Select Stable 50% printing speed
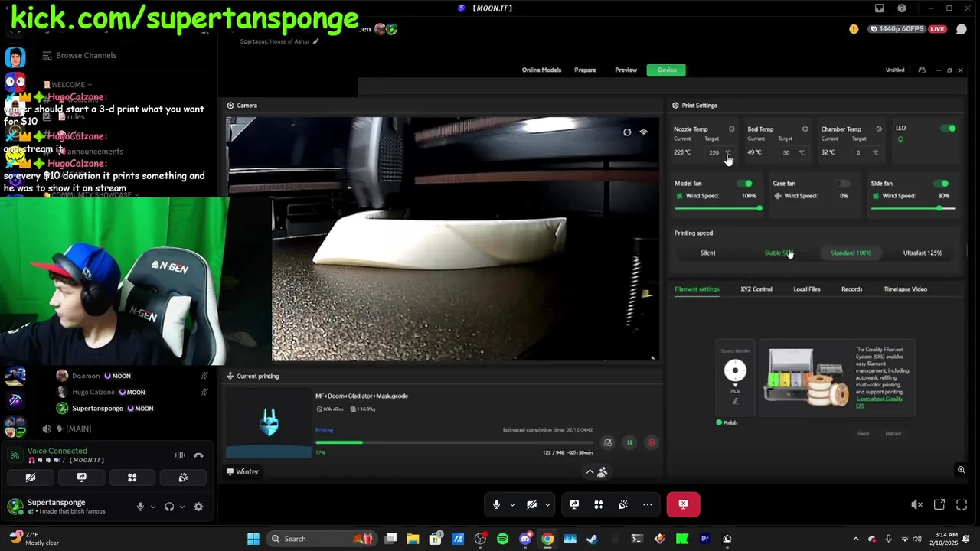Image resolution: width=980 pixels, height=551 pixels. coord(779,253)
